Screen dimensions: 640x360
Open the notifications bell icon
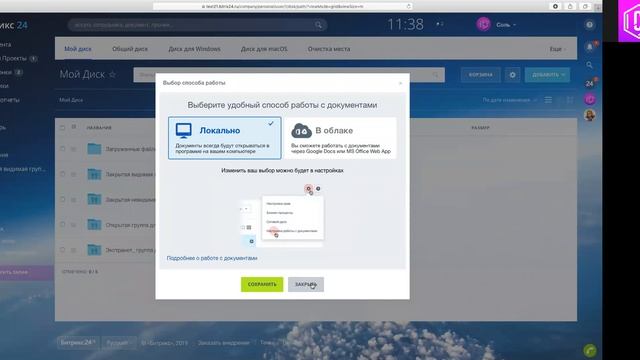coord(589,47)
